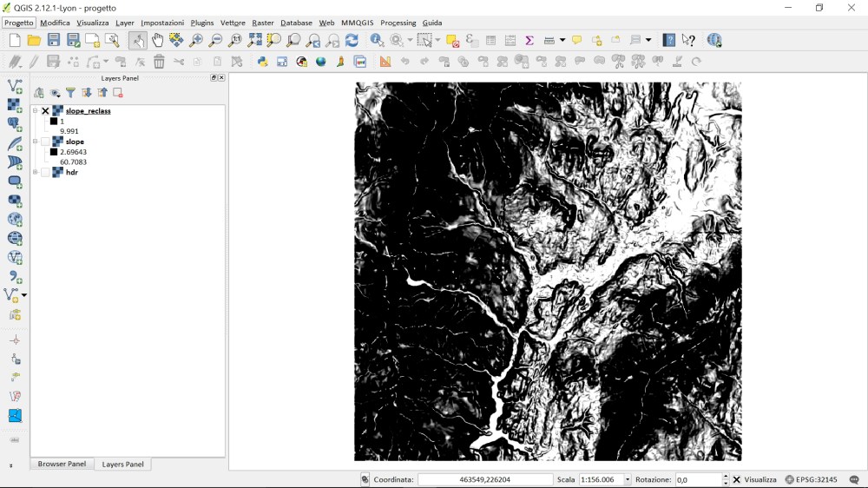This screenshot has height=488, width=868.
Task: Click the Zoom In magnifier tool
Action: coord(196,40)
